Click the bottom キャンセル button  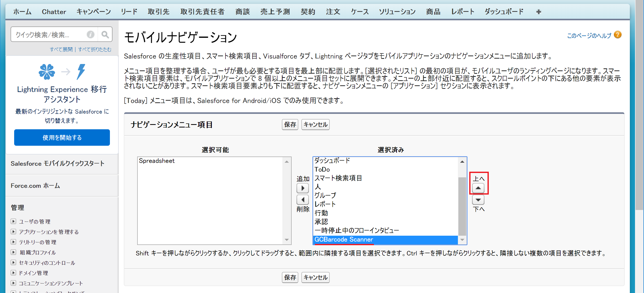click(316, 278)
